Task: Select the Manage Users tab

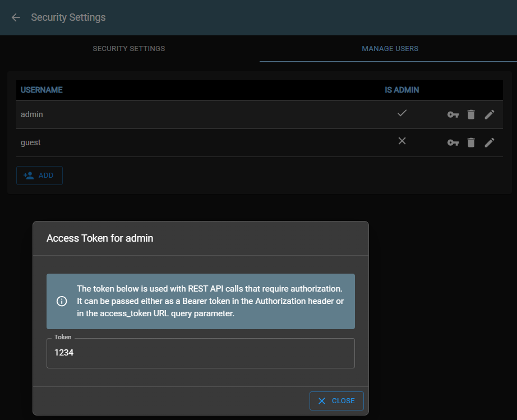Action: pos(390,49)
